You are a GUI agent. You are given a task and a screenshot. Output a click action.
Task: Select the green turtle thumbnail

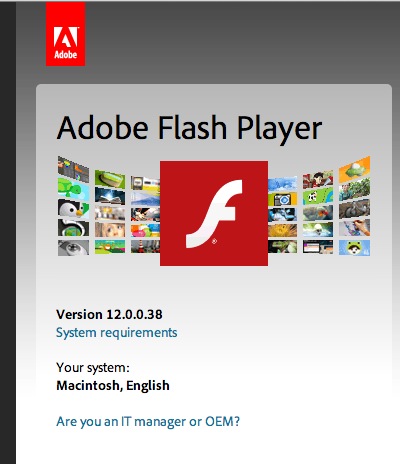(x=73, y=189)
